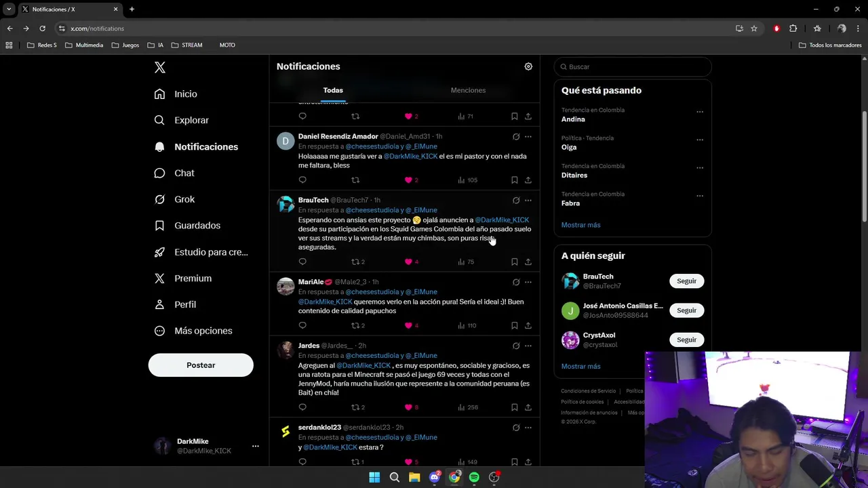The width and height of the screenshot is (868, 488).
Task: Share BrauTech's tweet
Action: (528, 262)
